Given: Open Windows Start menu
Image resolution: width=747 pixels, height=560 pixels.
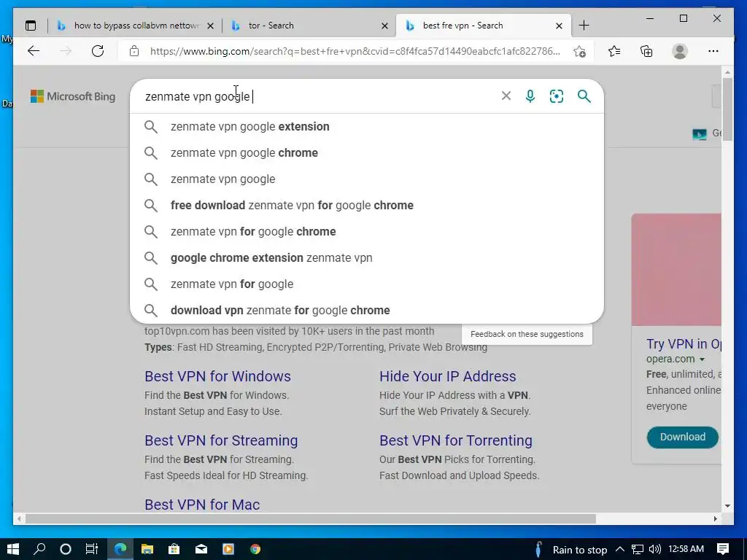Looking at the screenshot, I should [x=13, y=549].
